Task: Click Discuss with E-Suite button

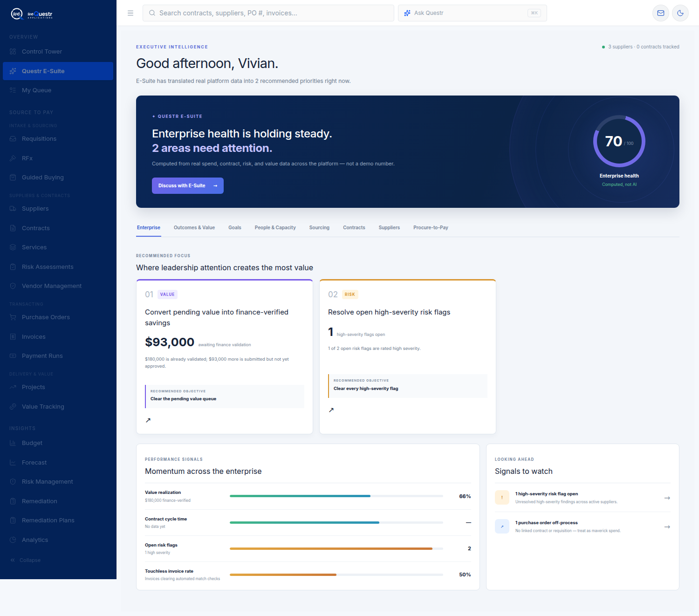Action: tap(188, 185)
